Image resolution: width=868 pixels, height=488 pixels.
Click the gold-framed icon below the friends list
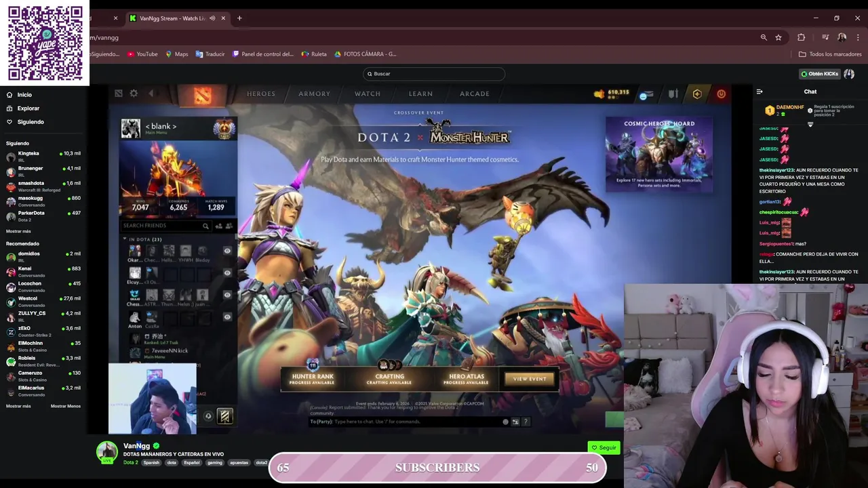click(224, 416)
